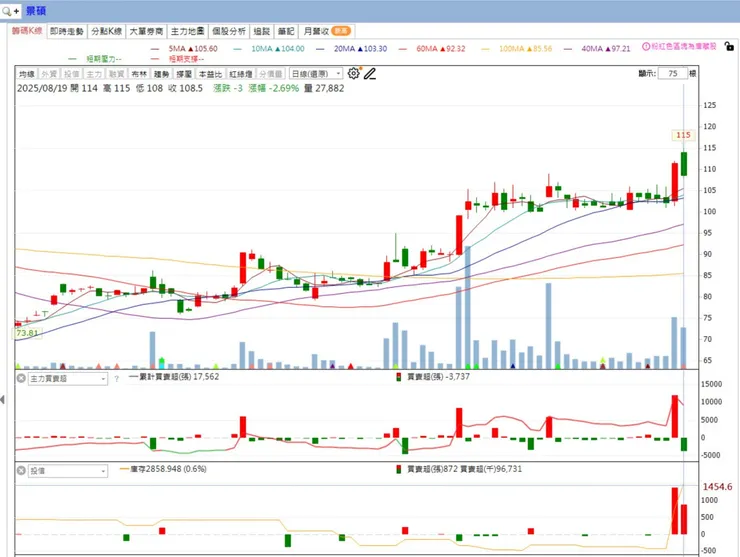Toggle the 撐壓 support resistance overlay
The height and width of the screenshot is (557, 740).
tap(184, 74)
